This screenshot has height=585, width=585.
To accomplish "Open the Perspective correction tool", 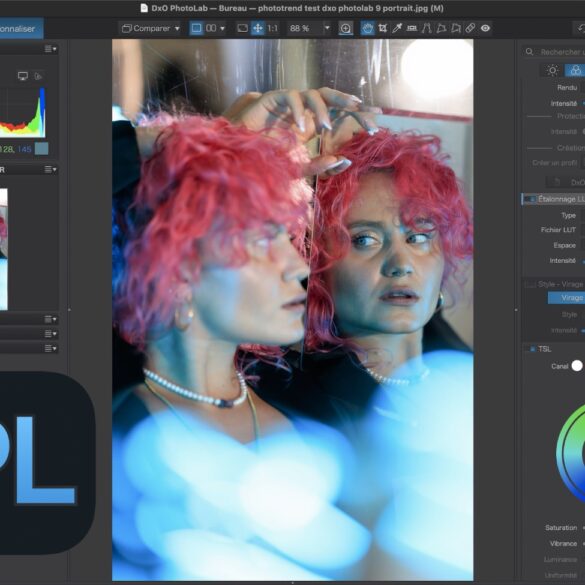I will [x=426, y=28].
